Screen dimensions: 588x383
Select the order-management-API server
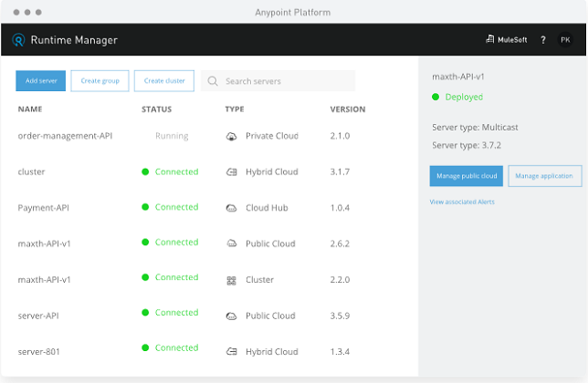65,136
